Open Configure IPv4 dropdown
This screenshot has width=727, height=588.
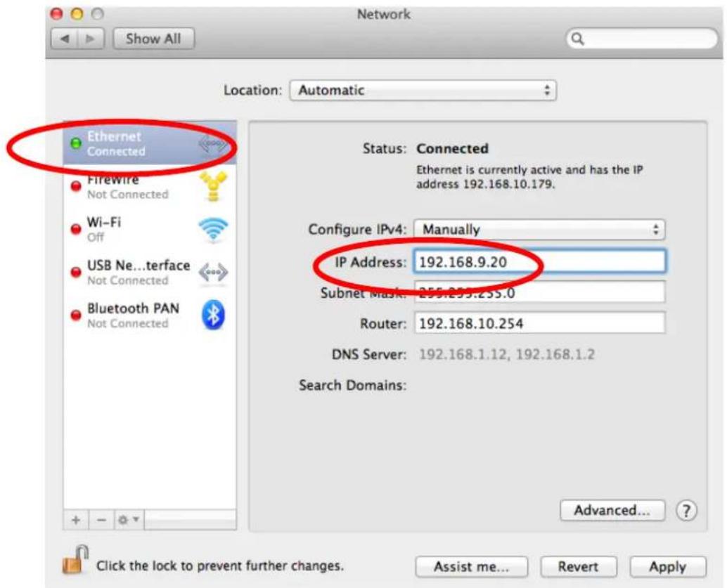pos(540,229)
